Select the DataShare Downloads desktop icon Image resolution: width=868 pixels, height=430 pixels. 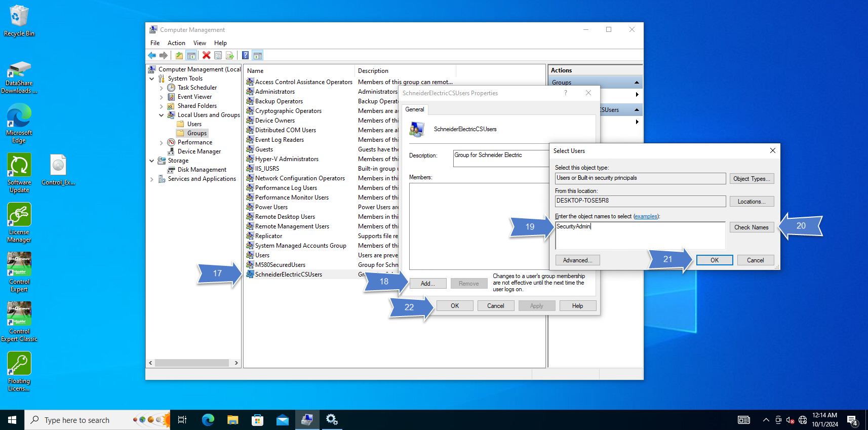[19, 77]
